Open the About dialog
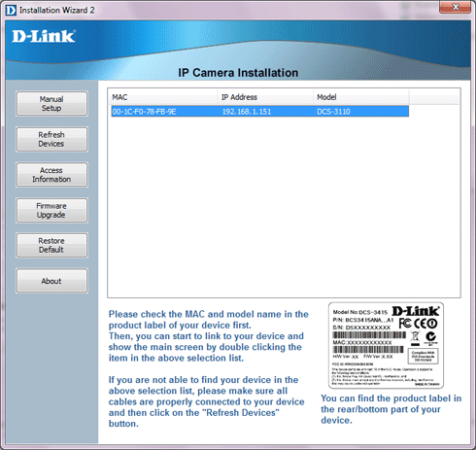 (51, 281)
